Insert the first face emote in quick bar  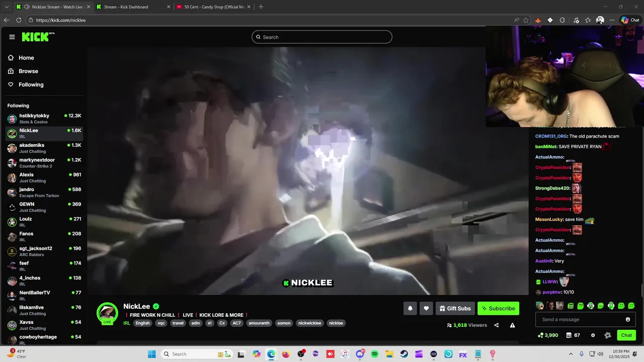(x=540, y=306)
